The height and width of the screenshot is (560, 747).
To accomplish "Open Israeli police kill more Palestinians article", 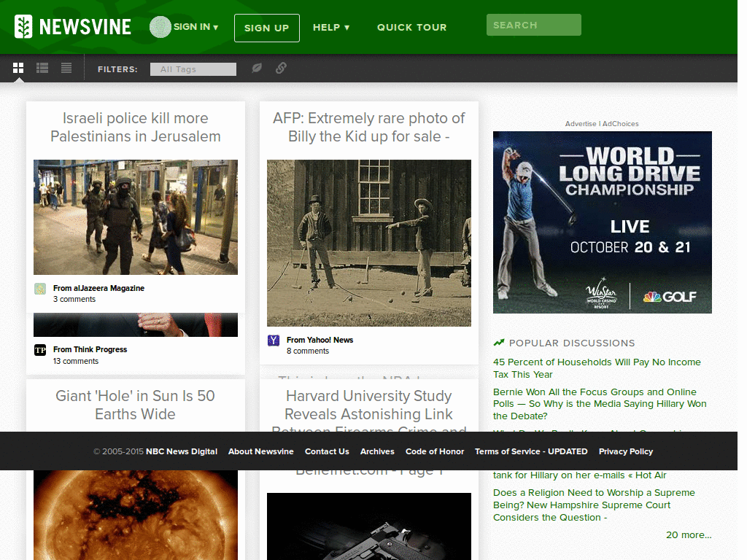I will pos(135,127).
